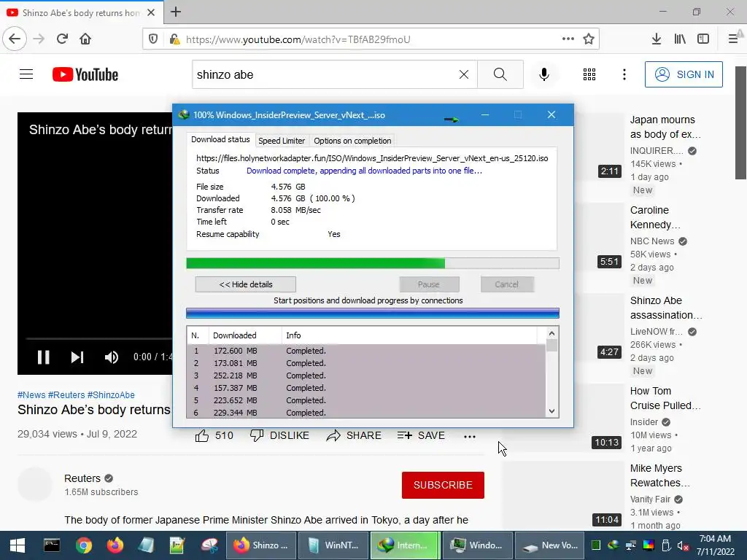Image resolution: width=747 pixels, height=560 pixels.
Task: Open YouTube settings three-dot menu
Action: click(624, 74)
